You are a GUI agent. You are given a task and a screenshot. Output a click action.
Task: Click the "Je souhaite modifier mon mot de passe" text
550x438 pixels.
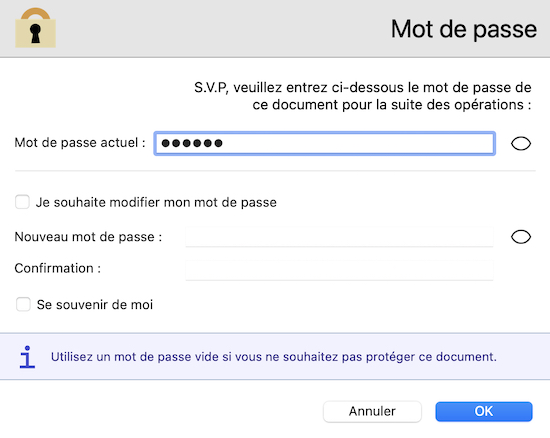coord(156,202)
